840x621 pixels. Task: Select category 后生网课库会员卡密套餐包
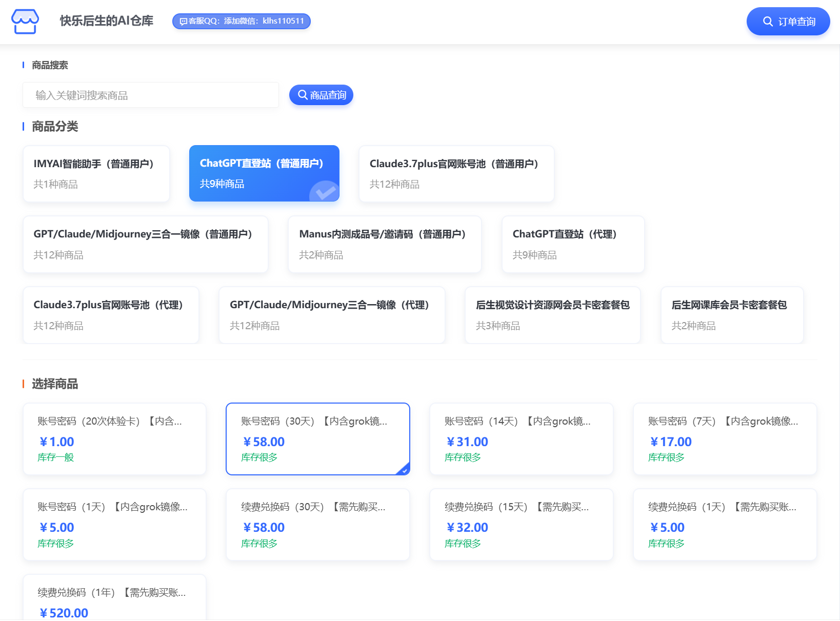point(732,315)
